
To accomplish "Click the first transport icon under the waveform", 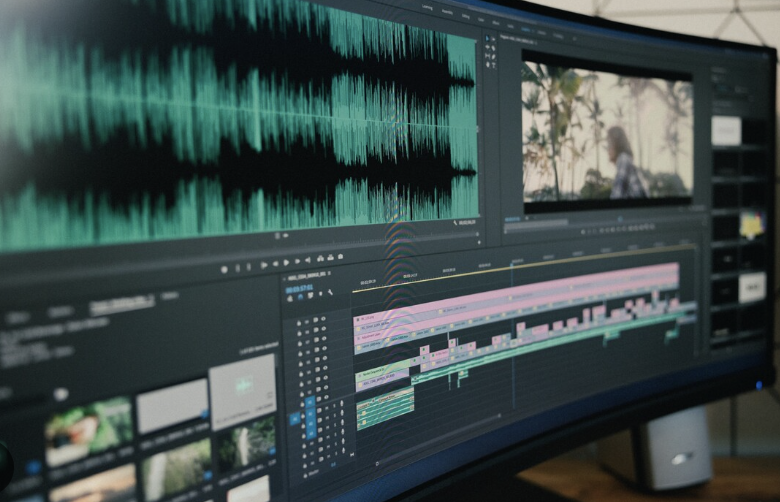I will [x=224, y=268].
